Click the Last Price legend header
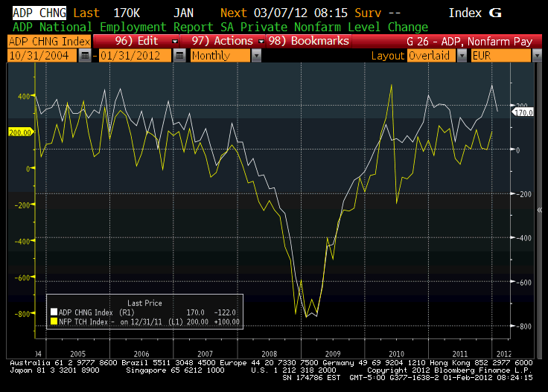Image resolution: width=548 pixels, height=392 pixels. (144, 303)
